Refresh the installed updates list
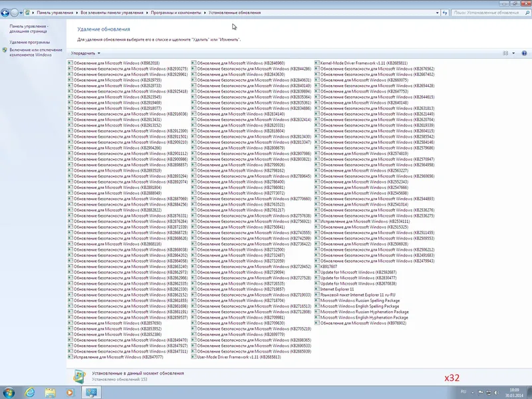The width and height of the screenshot is (532, 399). 445,13
